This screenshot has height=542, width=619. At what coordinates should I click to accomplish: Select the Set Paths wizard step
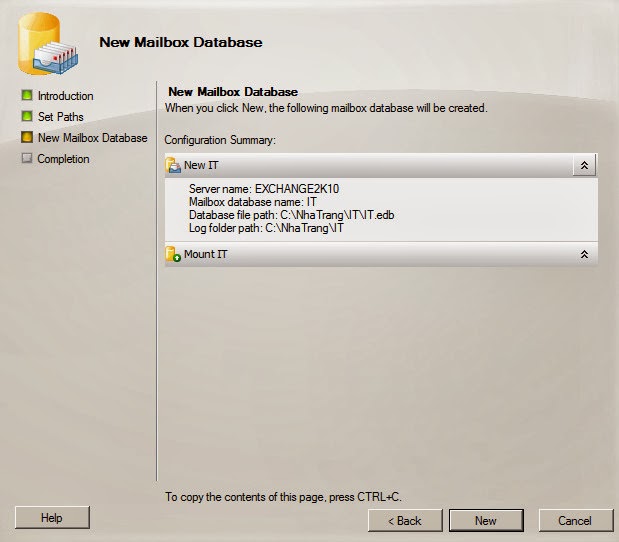coord(61,117)
